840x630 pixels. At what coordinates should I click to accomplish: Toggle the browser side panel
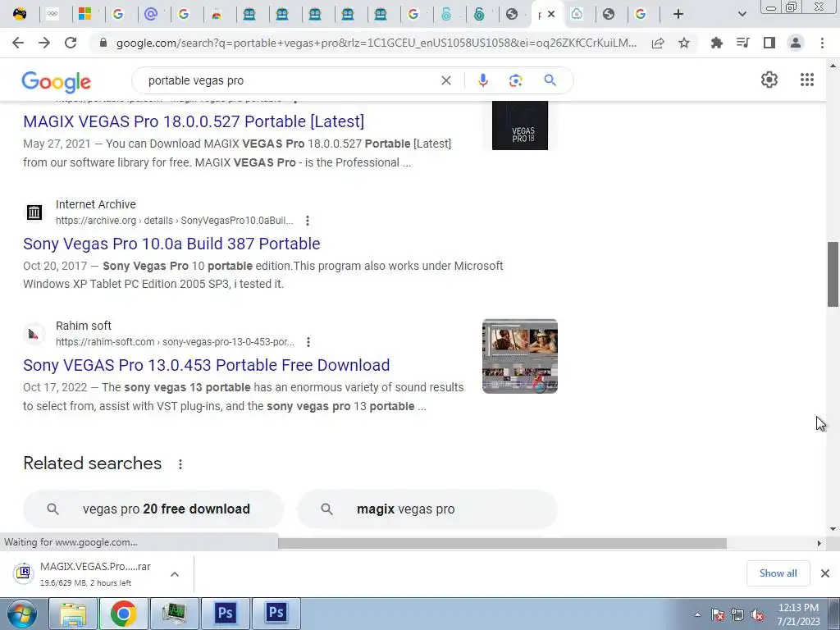pyautogui.click(x=769, y=43)
